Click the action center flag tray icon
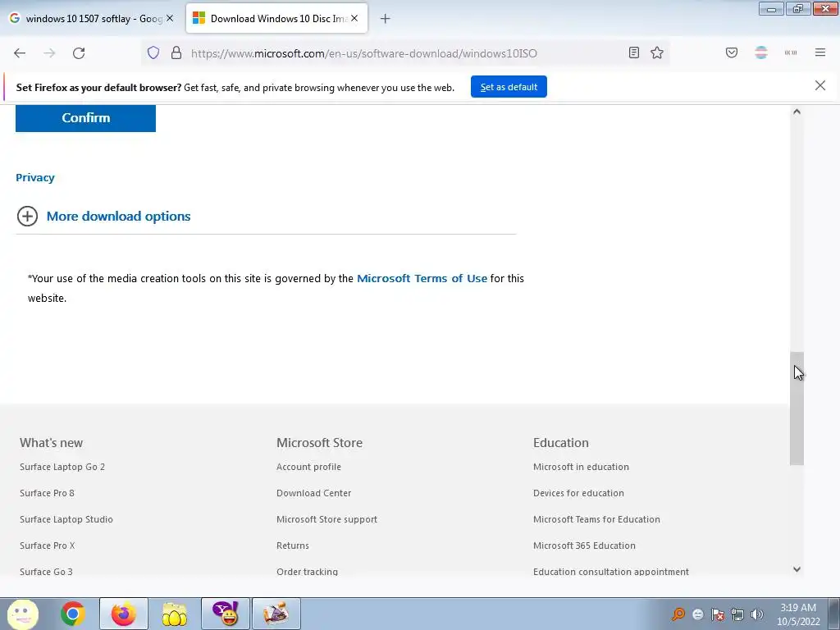840x630 pixels. pos(718,614)
